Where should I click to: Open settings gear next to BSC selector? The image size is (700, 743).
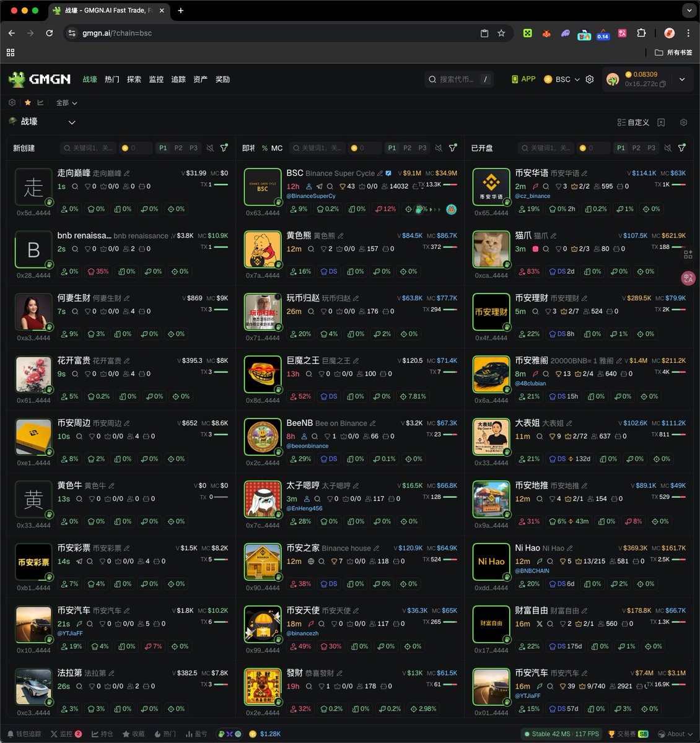tap(590, 79)
